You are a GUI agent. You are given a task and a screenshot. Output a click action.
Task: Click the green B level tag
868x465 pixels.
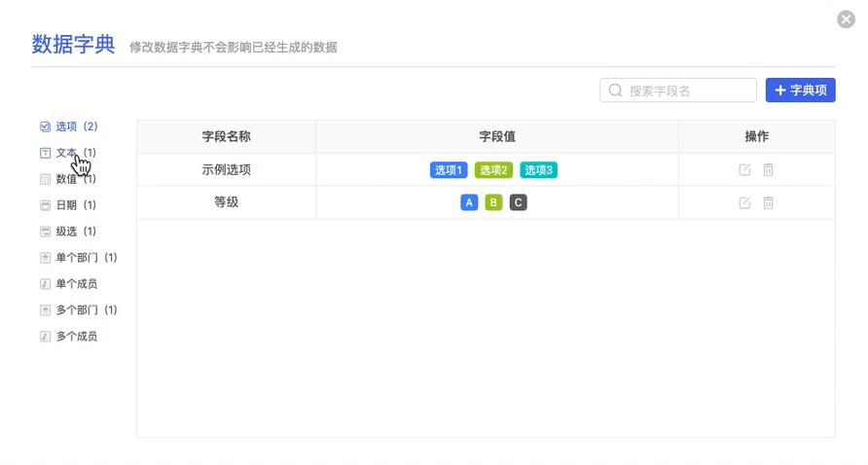tap(493, 203)
